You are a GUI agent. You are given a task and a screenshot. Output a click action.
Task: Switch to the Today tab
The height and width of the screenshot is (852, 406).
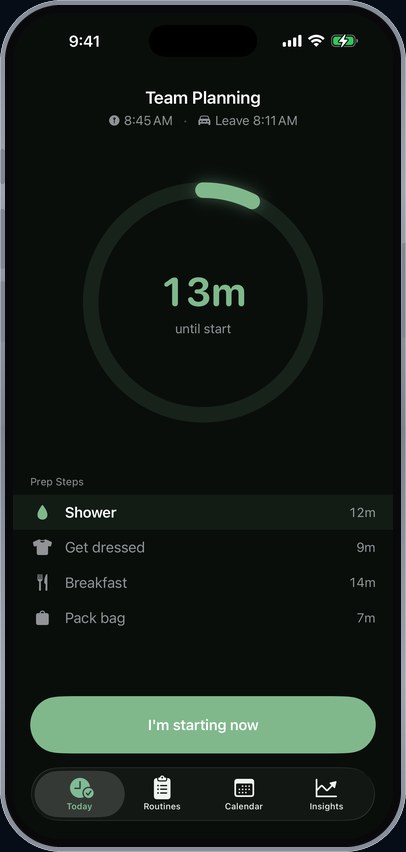point(80,794)
